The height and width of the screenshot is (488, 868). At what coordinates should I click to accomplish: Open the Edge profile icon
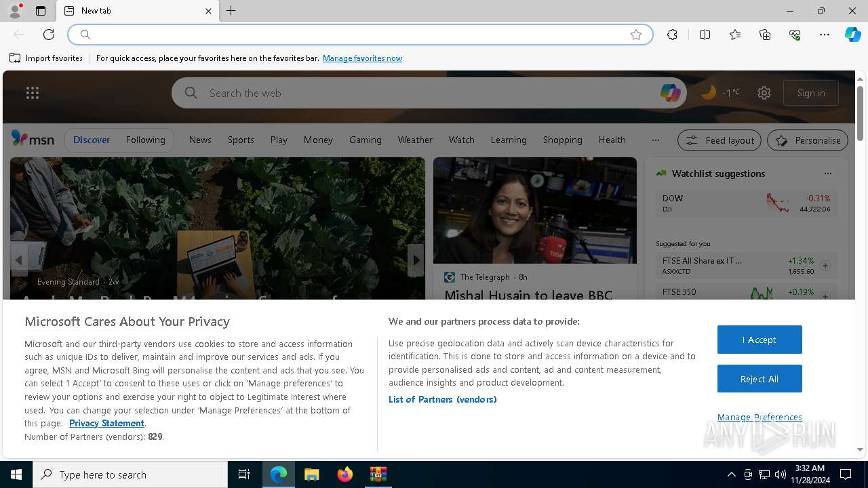click(15, 11)
